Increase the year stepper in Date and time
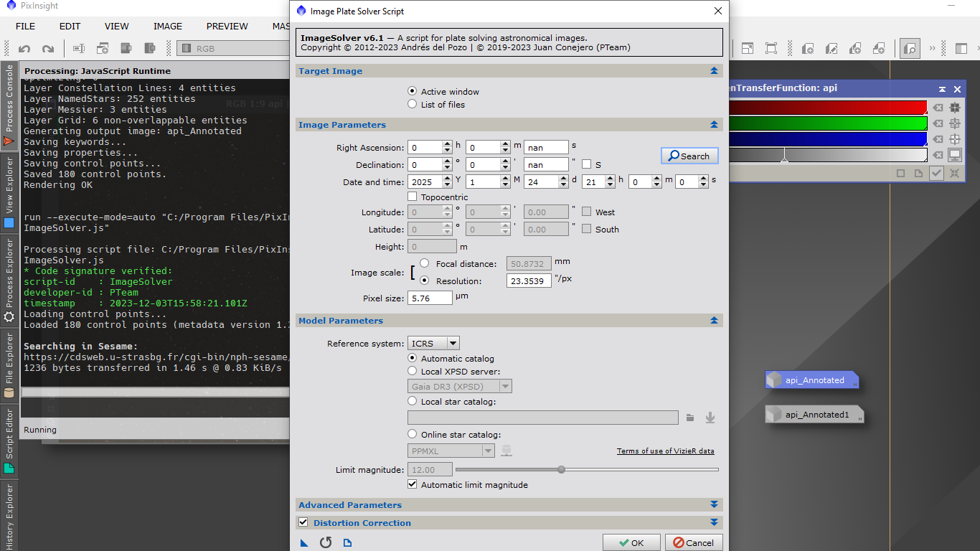Image resolution: width=980 pixels, height=551 pixels. [x=448, y=179]
